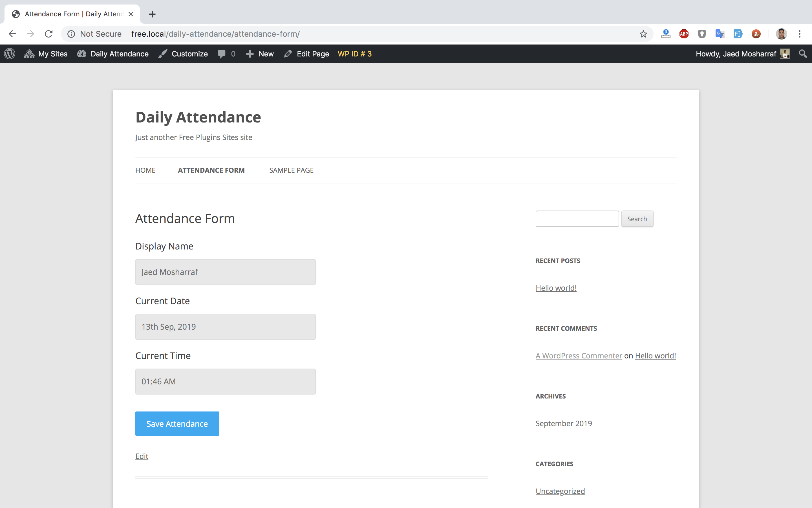The image size is (812, 508).
Task: Open the Chrome profile avatar
Action: point(781,34)
